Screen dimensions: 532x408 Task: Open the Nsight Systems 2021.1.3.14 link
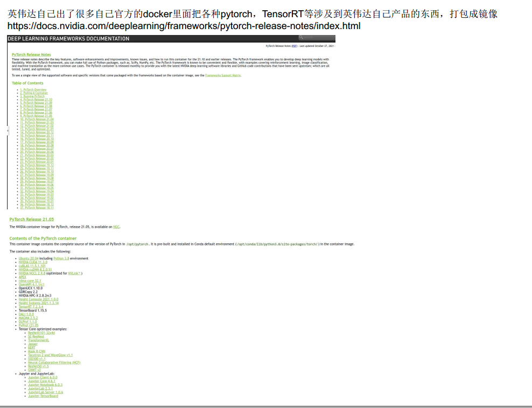(x=39, y=303)
